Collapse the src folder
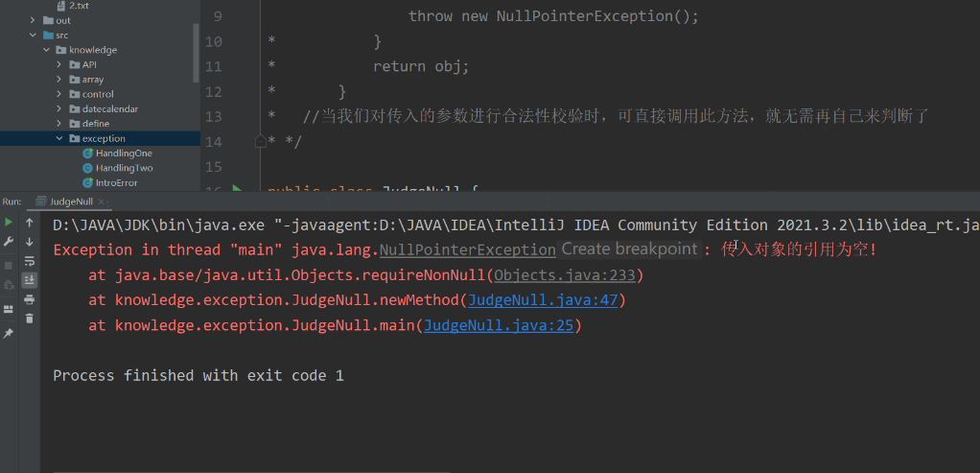The image size is (980, 473). tap(33, 35)
